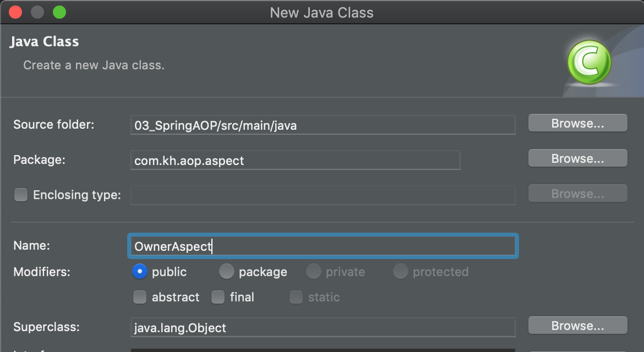Click the Name field containing OwnerAspect
The image size is (644, 352).
[x=323, y=246]
